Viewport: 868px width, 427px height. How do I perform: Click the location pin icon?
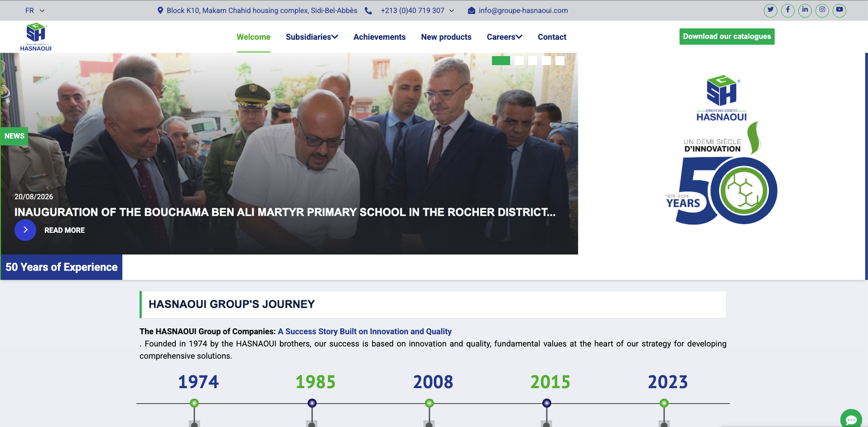click(160, 10)
